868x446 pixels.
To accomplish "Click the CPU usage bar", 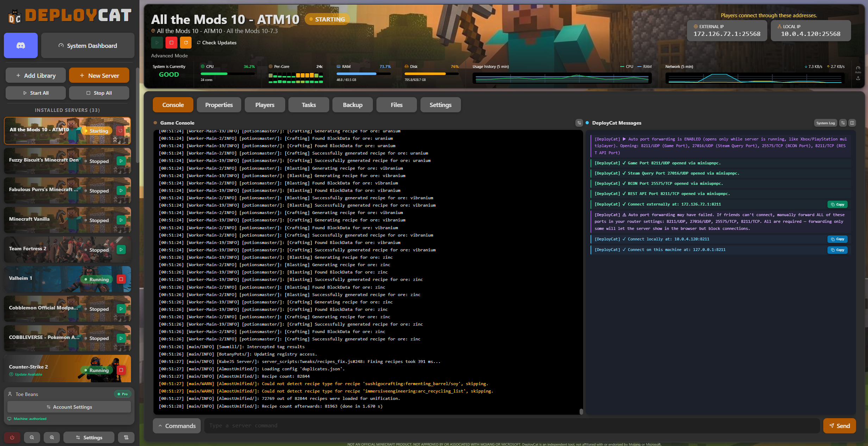I will [227, 74].
